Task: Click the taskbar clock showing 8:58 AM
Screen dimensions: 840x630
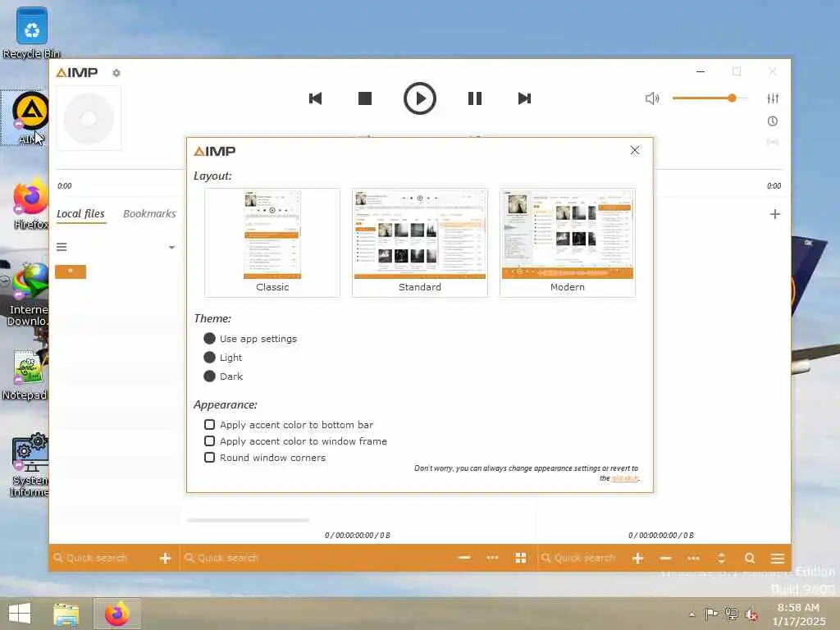Action: (x=798, y=614)
